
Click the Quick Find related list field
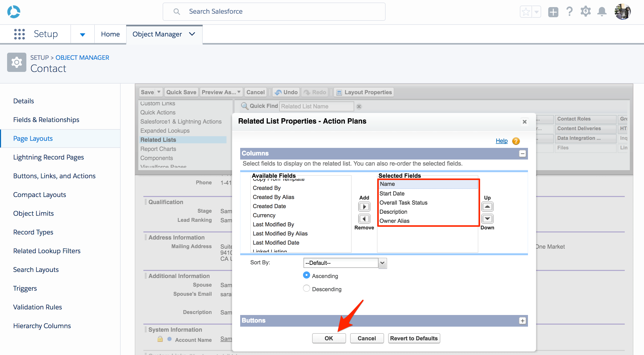pos(317,106)
